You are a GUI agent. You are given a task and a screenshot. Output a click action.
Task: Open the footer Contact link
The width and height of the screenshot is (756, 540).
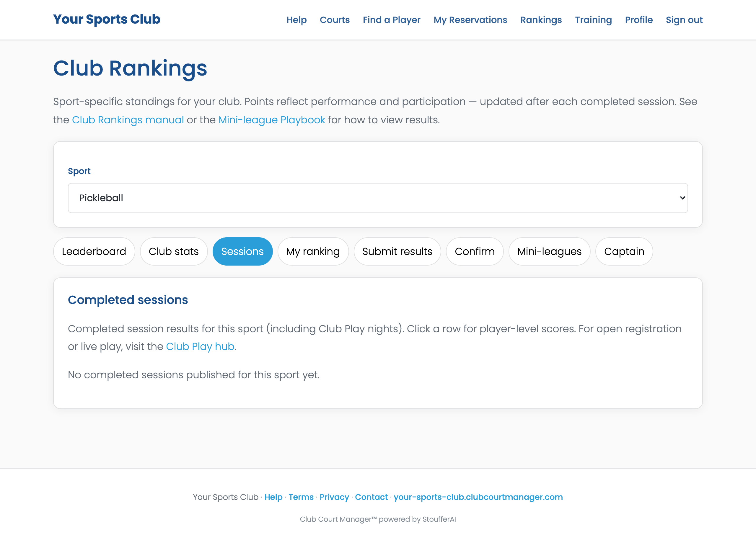(371, 497)
